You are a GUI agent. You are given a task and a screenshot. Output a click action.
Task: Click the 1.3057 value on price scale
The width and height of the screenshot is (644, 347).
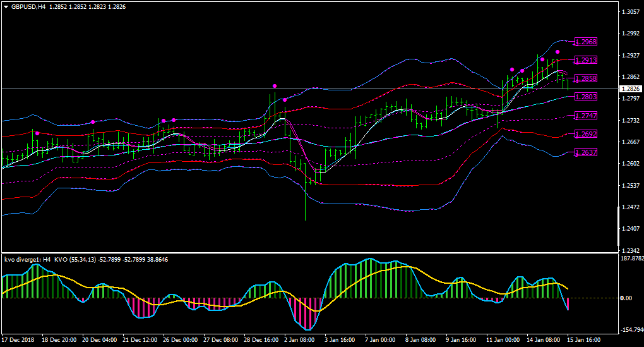(x=631, y=12)
